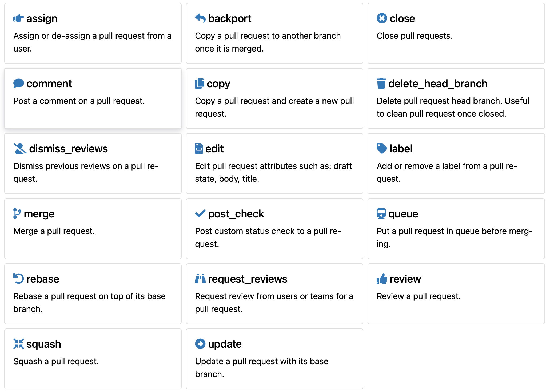Select the rebase card description text
The height and width of the screenshot is (392, 550).
(89, 303)
